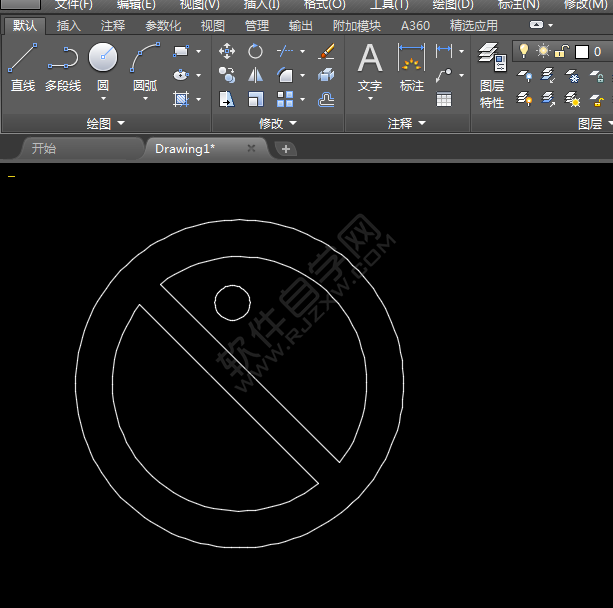Open Layer Properties (图层特性)
613x608 pixels.
point(492,75)
